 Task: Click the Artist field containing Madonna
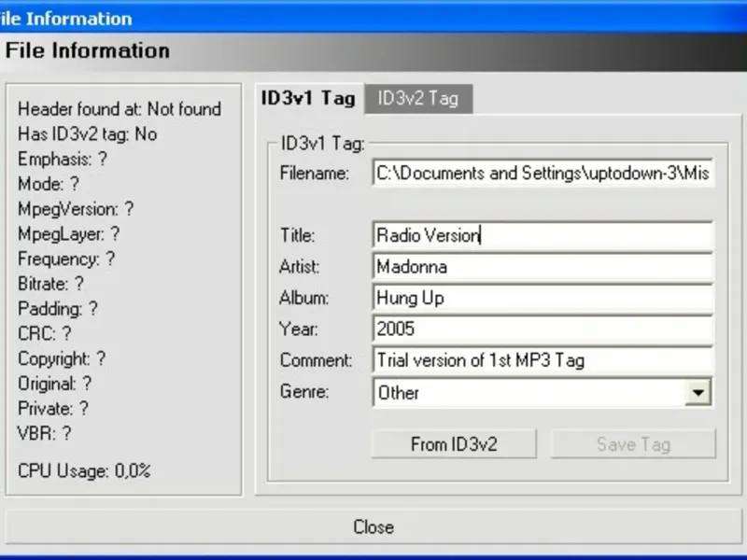[543, 267]
